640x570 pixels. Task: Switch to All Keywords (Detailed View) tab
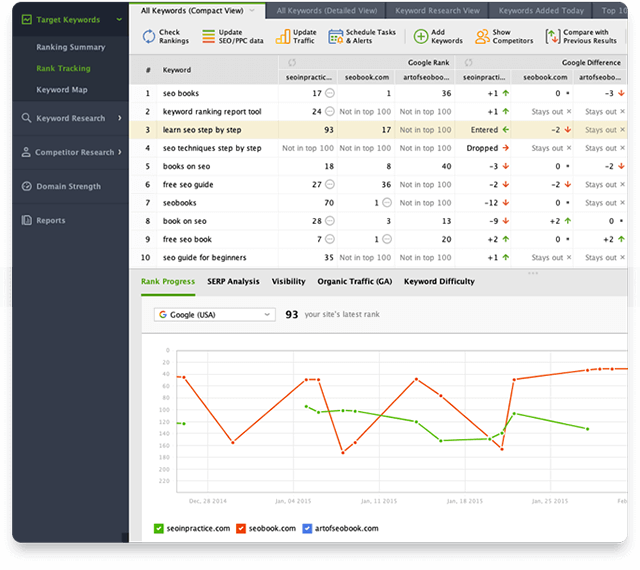[327, 11]
